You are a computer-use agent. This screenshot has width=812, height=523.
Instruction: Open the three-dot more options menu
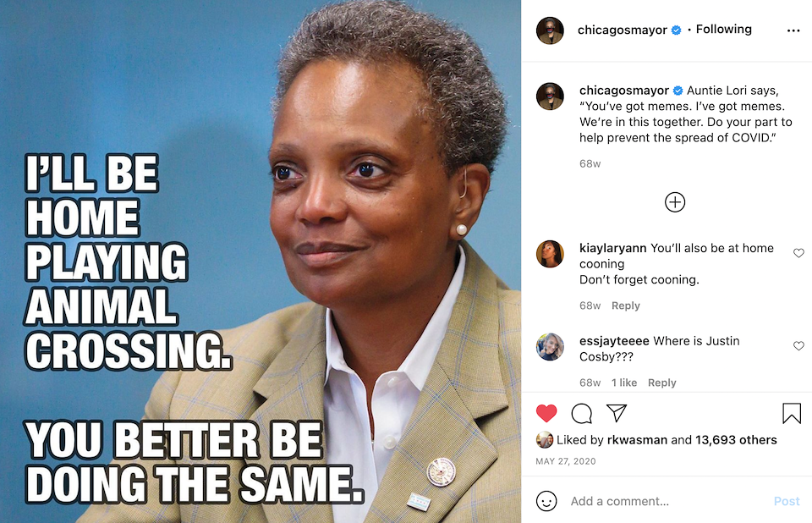coord(793,30)
